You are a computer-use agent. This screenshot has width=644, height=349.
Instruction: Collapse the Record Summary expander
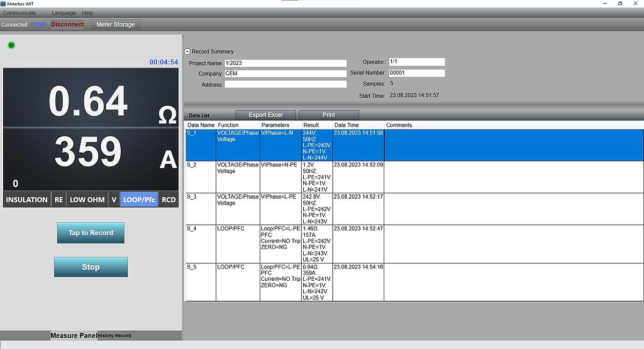187,52
